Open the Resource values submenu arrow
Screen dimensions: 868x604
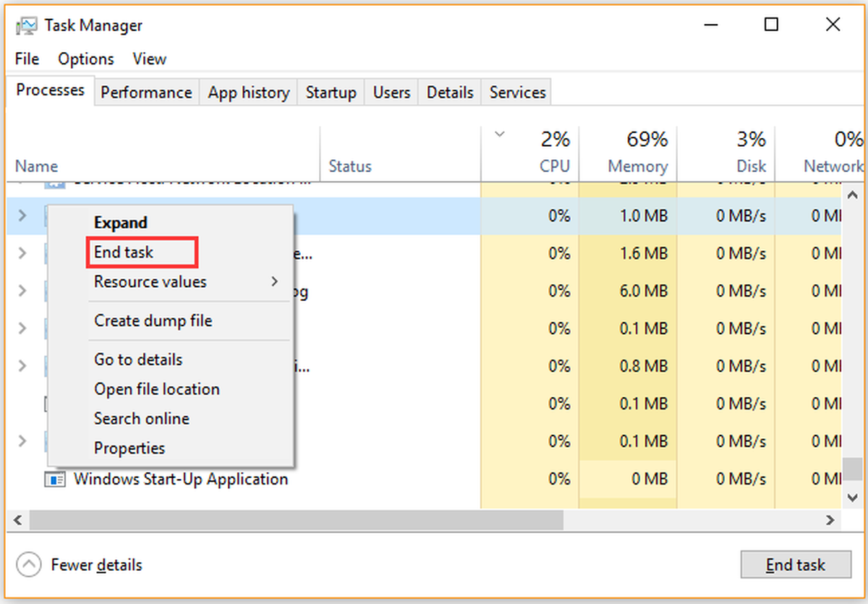[275, 281]
